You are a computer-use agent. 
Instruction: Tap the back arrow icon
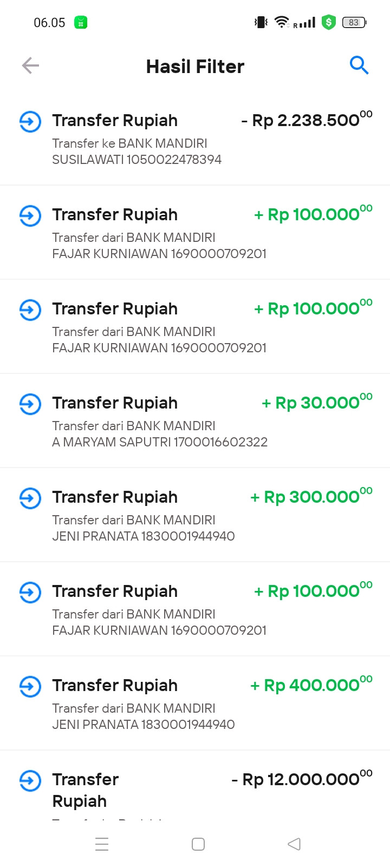(30, 66)
